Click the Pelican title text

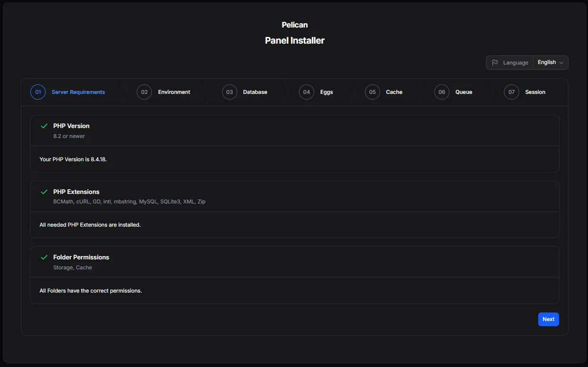coord(295,25)
